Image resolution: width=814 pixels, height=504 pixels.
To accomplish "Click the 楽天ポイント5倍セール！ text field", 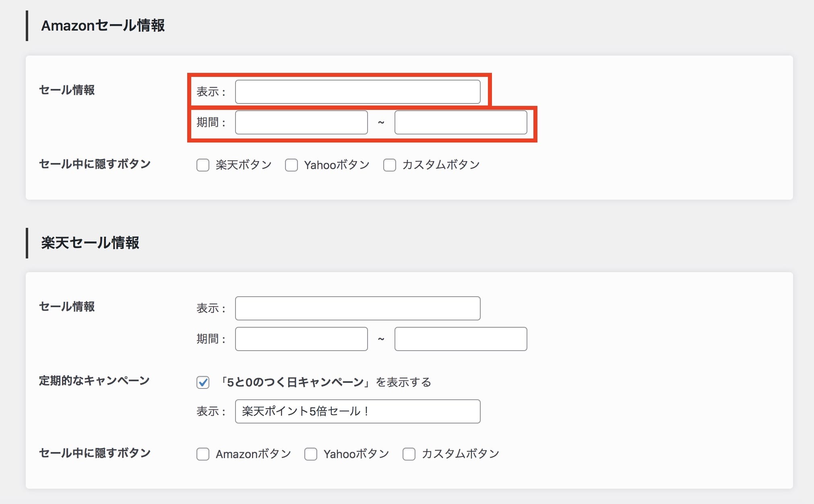I will click(x=357, y=411).
